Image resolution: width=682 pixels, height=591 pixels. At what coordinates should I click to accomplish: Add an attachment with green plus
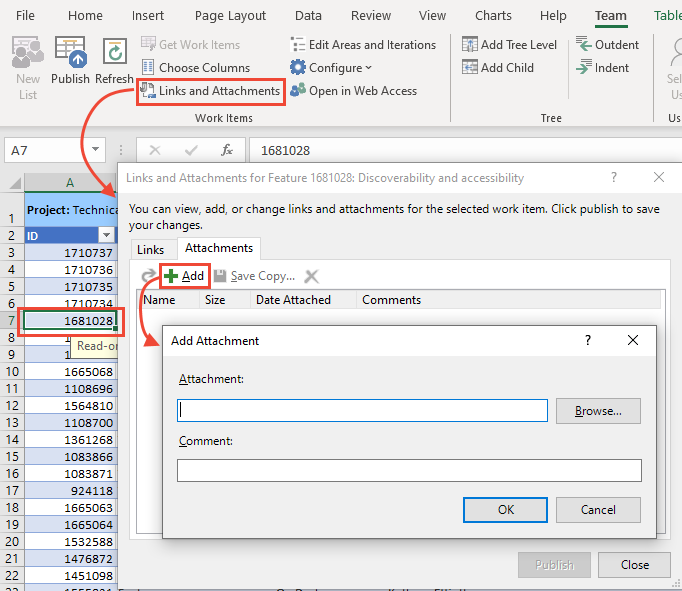point(183,276)
